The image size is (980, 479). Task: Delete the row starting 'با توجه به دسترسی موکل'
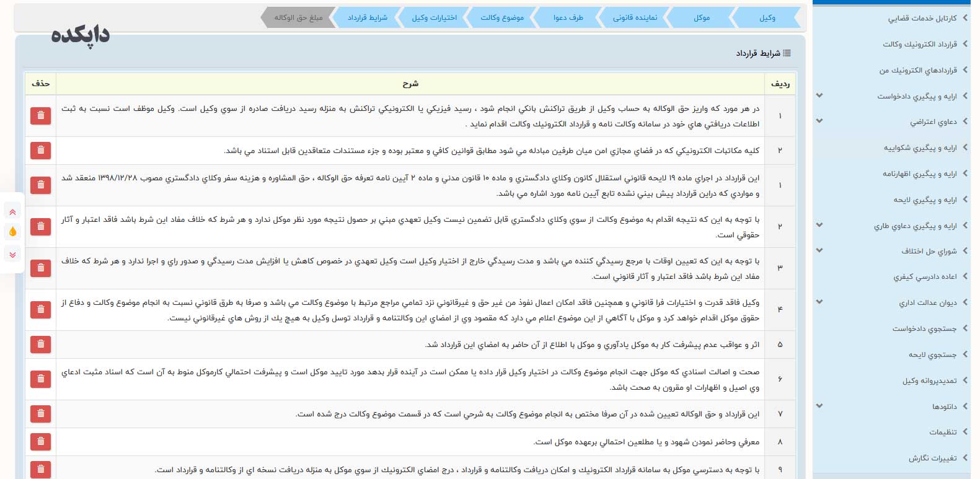(40, 469)
